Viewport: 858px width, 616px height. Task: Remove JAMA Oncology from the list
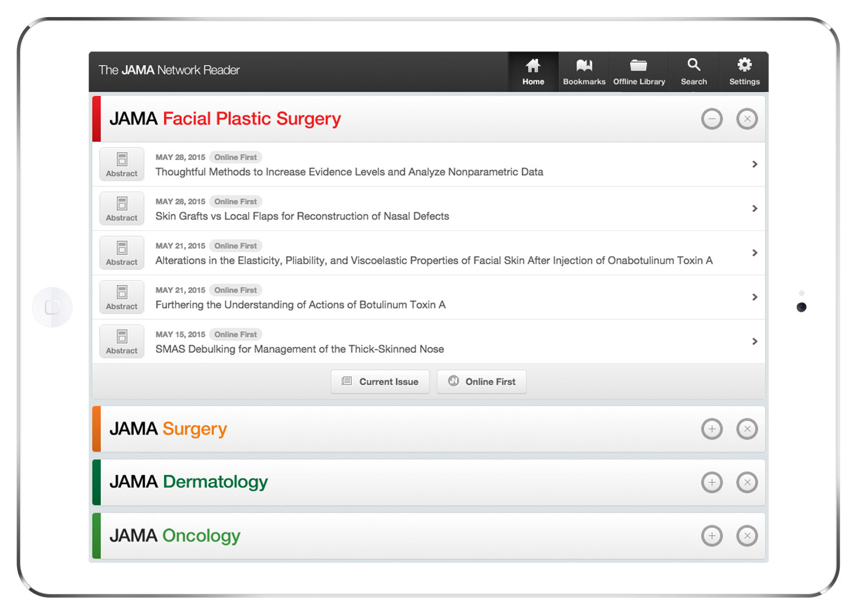coord(747,536)
